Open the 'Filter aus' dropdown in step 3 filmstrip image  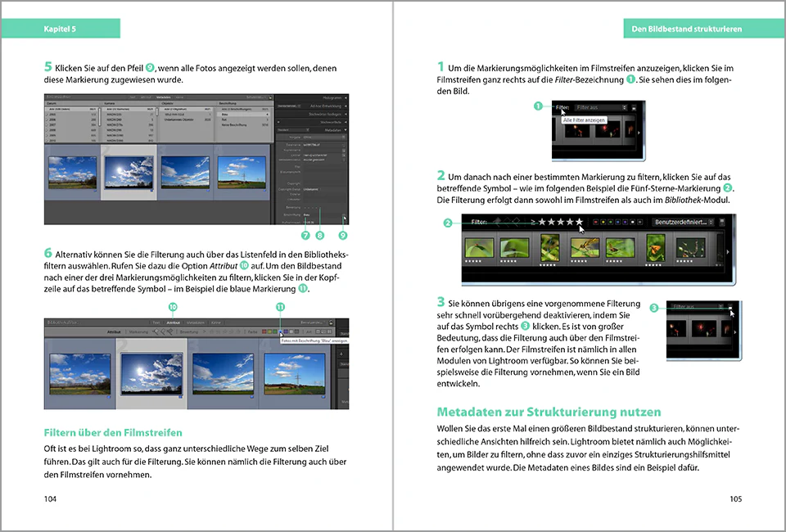click(x=698, y=307)
